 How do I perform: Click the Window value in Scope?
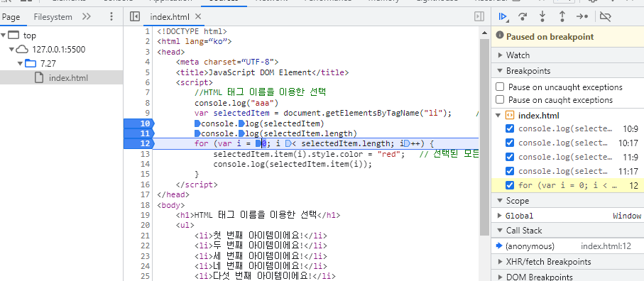coord(627,216)
